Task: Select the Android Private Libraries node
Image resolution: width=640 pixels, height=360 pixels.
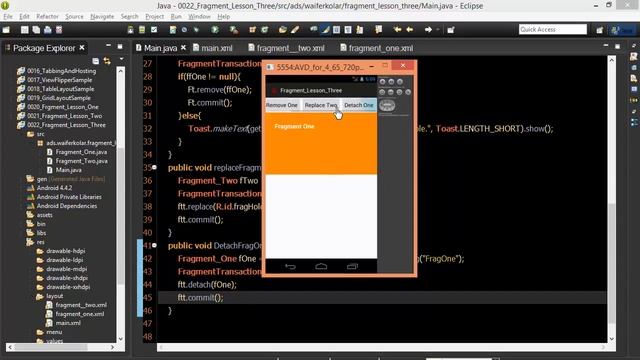Action: 64,197
